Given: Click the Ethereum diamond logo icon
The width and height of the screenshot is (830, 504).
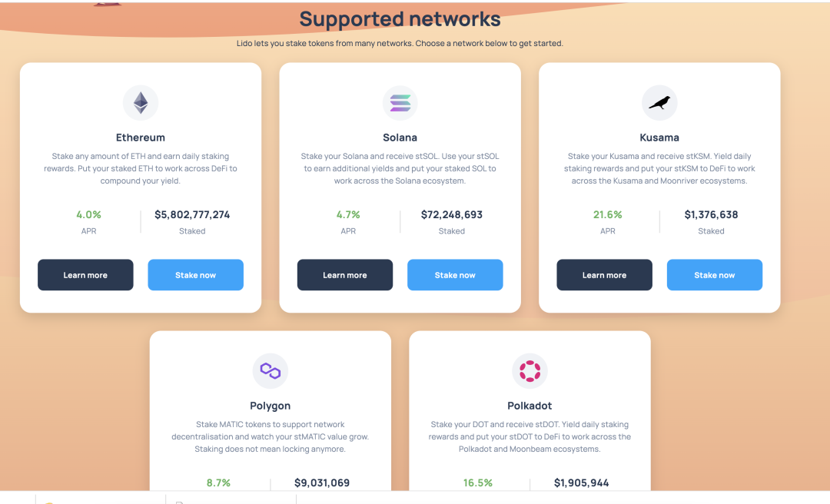Looking at the screenshot, I should pos(141,103).
